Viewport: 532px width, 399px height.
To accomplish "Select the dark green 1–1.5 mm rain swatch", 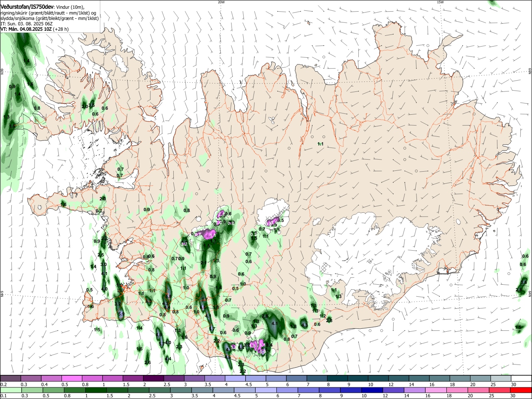I will pyautogui.click(x=96, y=390).
